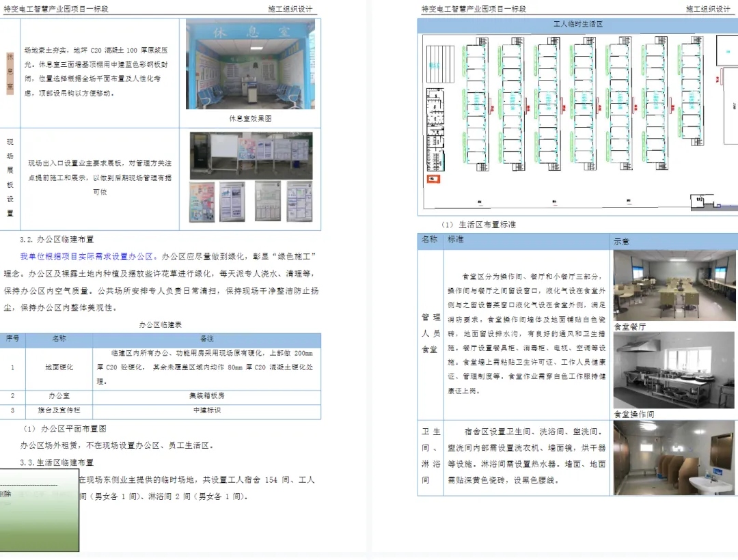Click the 备注 column header
738x560 pixels.
pyautogui.click(x=206, y=339)
